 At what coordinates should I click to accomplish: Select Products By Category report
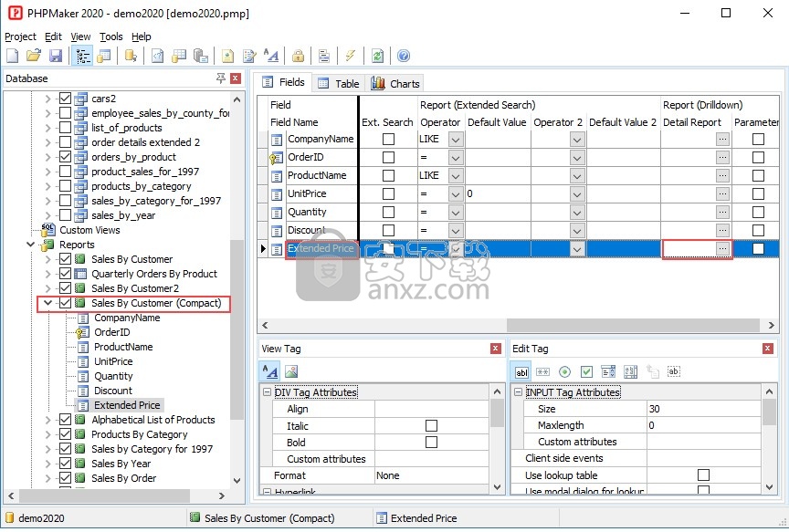140,434
